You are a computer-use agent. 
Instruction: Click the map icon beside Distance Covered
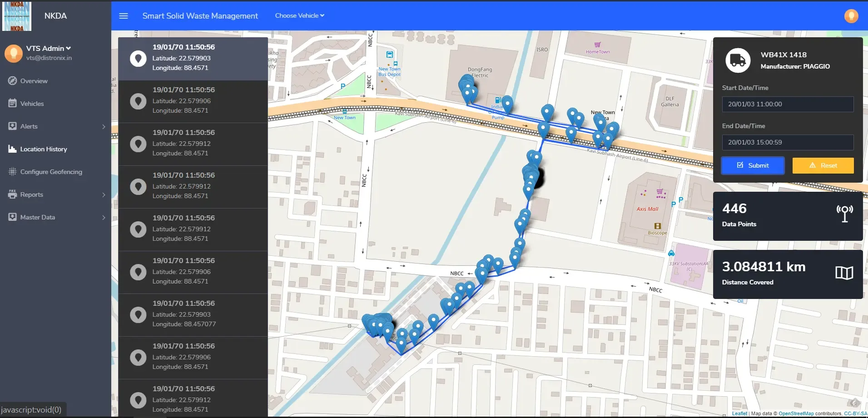844,273
